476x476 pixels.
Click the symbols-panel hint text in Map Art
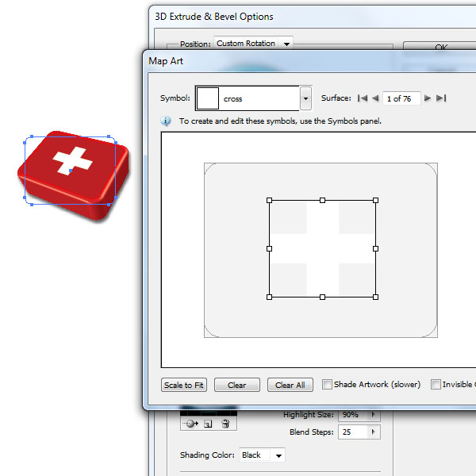[x=280, y=121]
